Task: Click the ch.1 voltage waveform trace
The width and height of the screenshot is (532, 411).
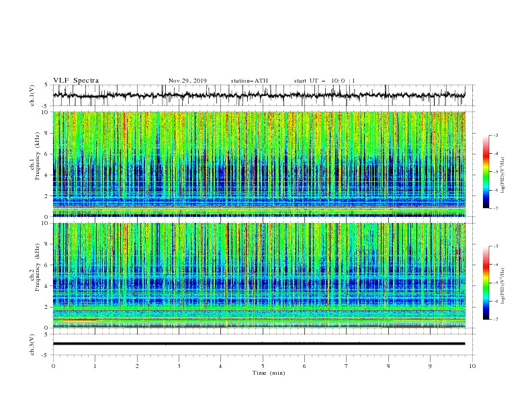Action: [259, 95]
